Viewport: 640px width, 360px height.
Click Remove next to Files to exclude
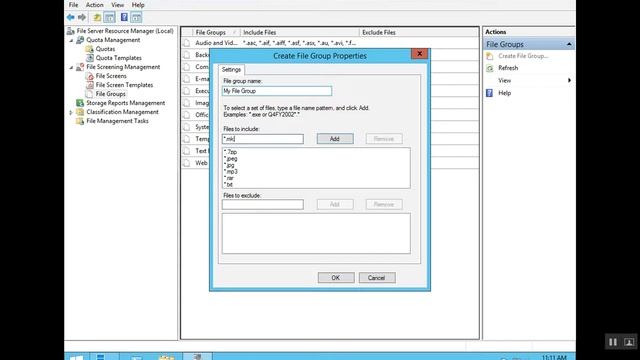pyautogui.click(x=384, y=204)
